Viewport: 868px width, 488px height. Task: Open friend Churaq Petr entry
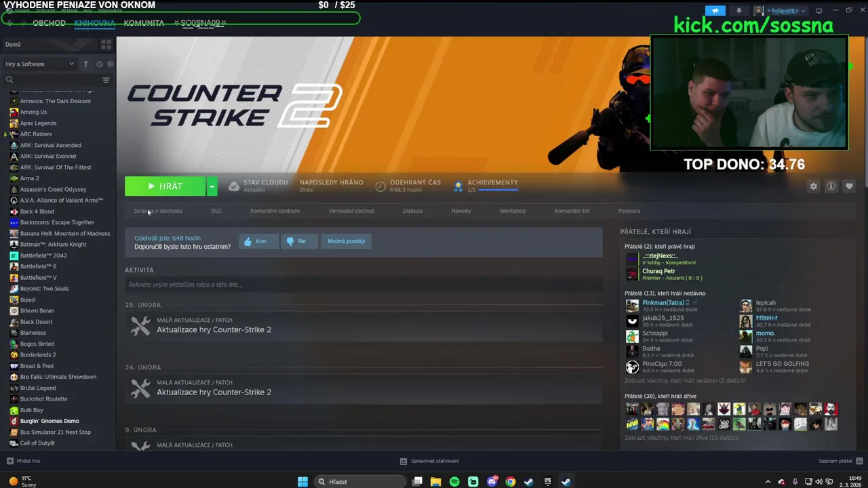(x=658, y=271)
